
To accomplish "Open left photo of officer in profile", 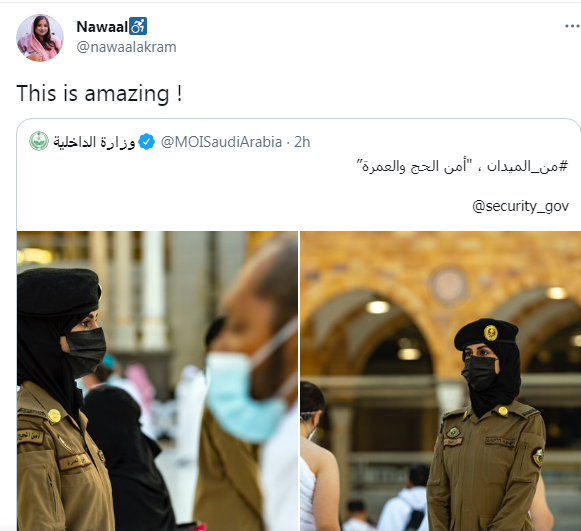I will coord(157,381).
